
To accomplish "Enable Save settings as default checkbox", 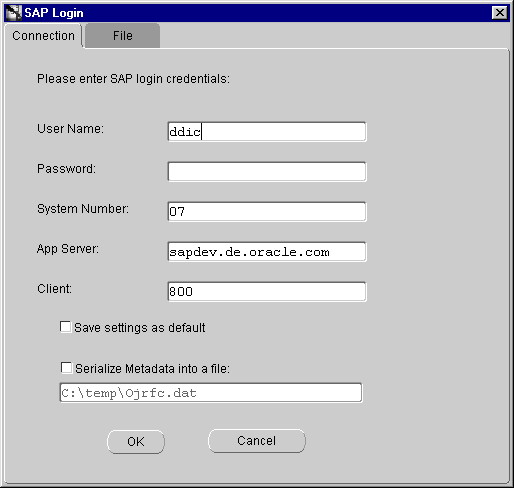I will tap(65, 327).
